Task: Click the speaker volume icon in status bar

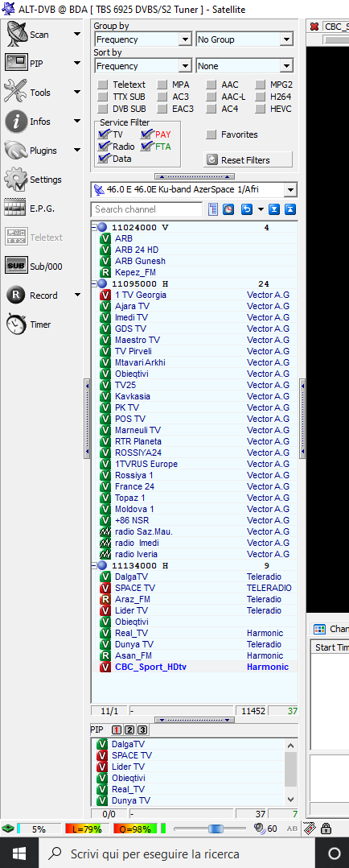Action: pyautogui.click(x=259, y=829)
